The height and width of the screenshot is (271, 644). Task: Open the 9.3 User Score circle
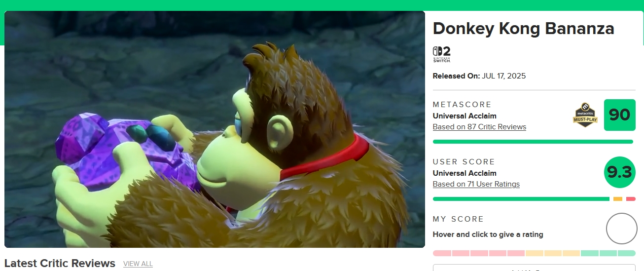[x=620, y=172]
